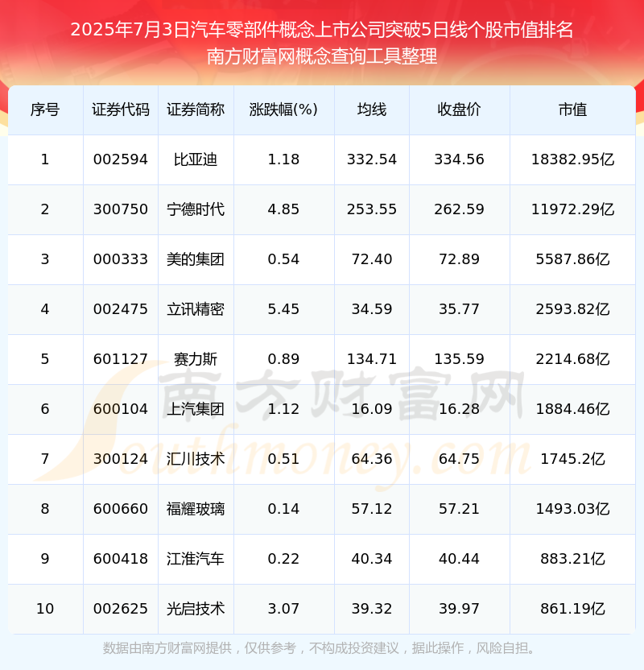Select stock code 002594

pos(121,159)
